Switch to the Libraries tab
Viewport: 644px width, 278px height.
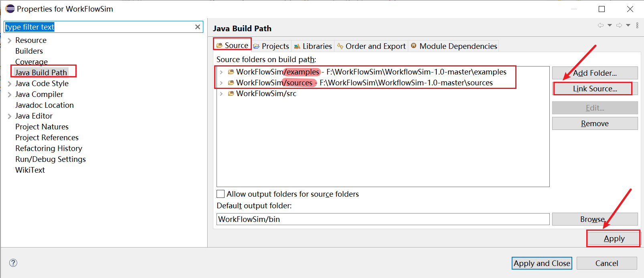[x=313, y=46]
